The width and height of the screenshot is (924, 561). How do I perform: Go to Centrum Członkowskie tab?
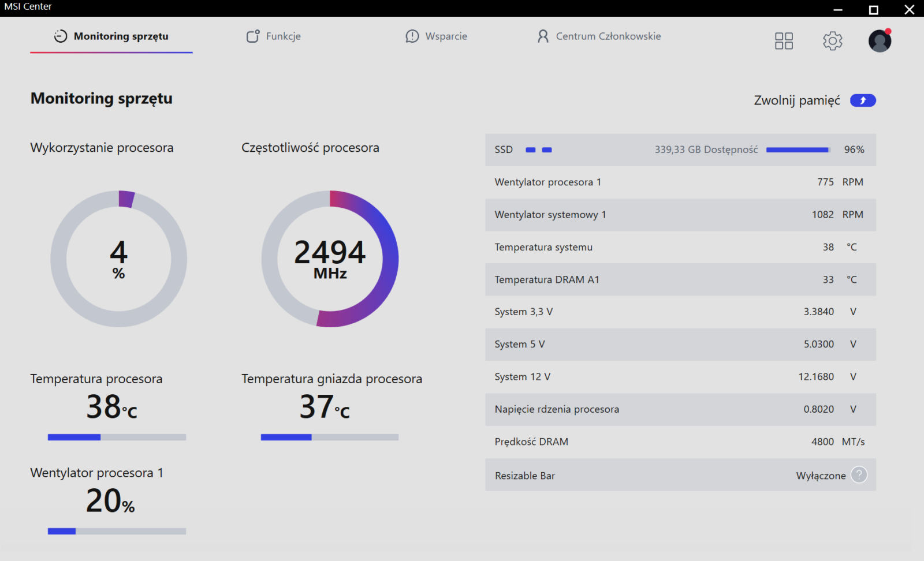(x=608, y=36)
